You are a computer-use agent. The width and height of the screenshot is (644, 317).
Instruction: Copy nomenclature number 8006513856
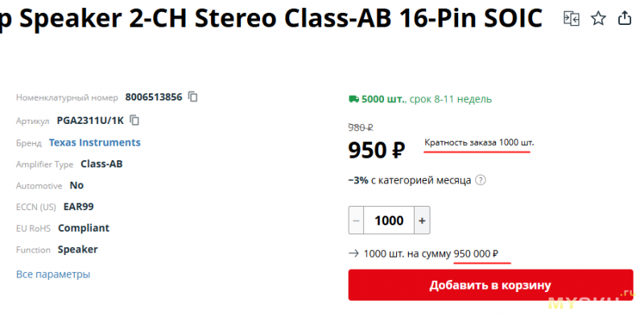[x=192, y=97]
